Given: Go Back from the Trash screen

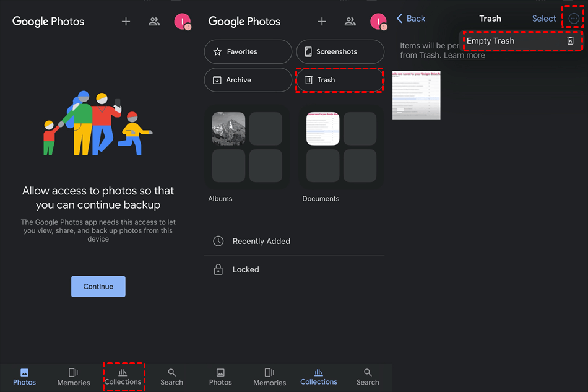Looking at the screenshot, I should tap(411, 19).
